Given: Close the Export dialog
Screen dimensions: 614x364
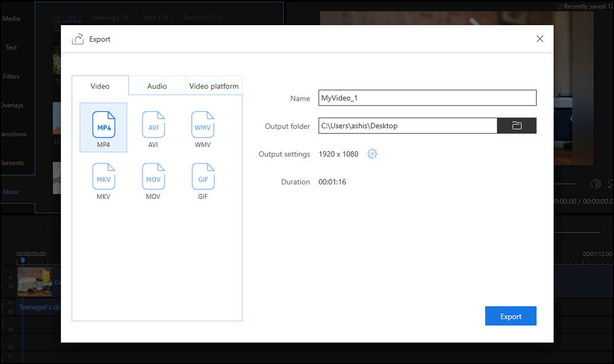Looking at the screenshot, I should click(540, 39).
